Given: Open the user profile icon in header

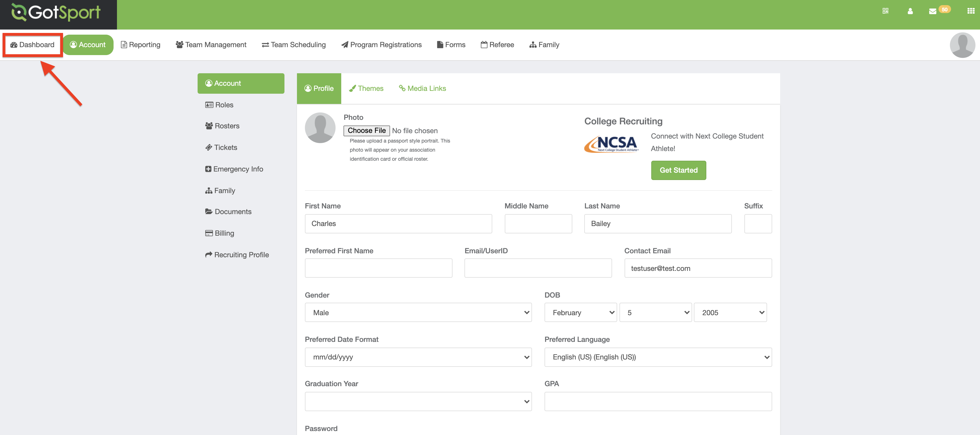Looking at the screenshot, I should click(x=910, y=11).
